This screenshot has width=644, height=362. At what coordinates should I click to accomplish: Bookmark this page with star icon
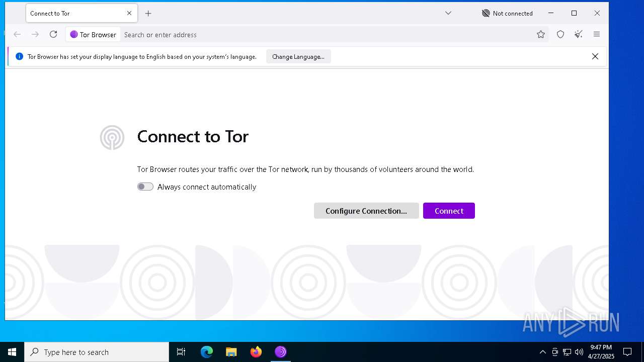[541, 34]
